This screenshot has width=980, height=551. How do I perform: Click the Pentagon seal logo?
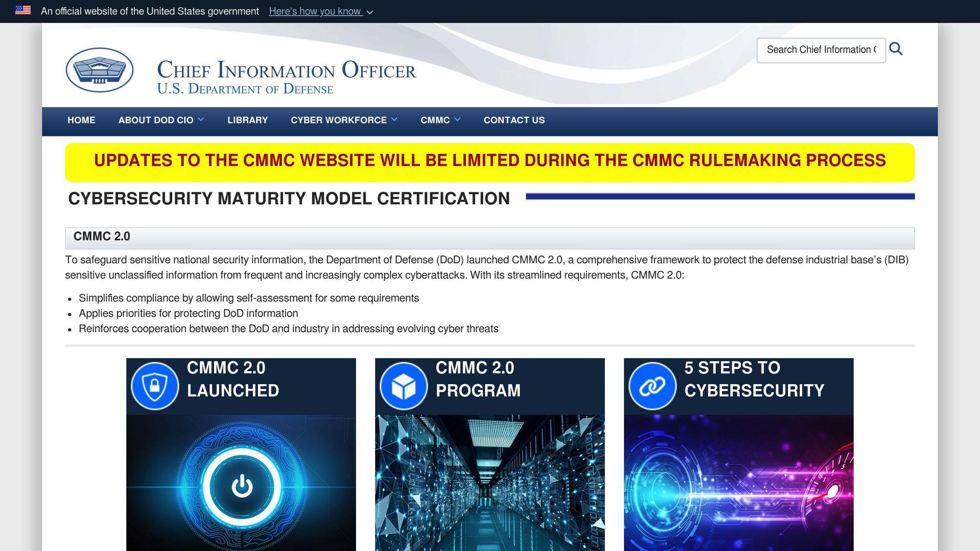point(100,70)
